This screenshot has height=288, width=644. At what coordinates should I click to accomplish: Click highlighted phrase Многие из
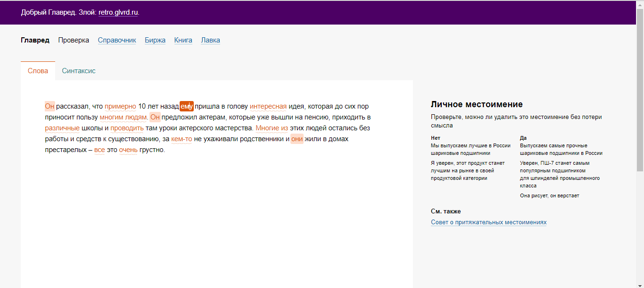click(x=272, y=128)
